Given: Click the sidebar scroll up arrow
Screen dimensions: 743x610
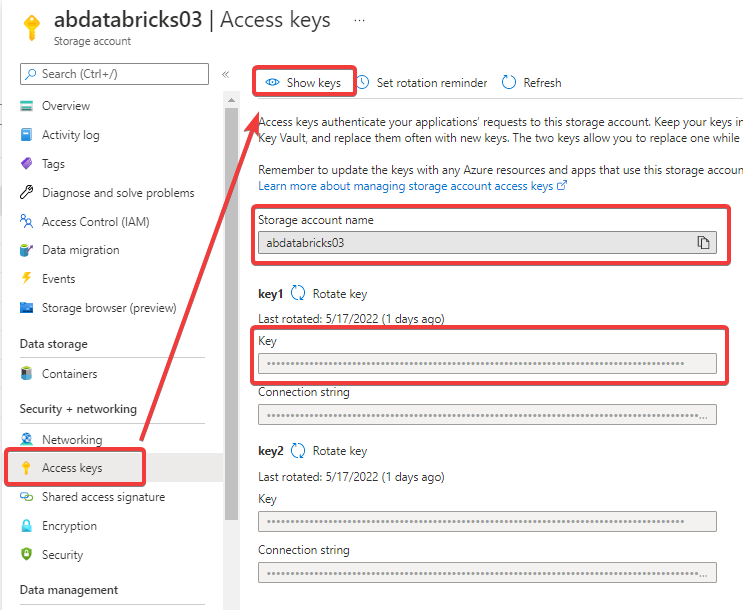Looking at the screenshot, I should 231,100.
